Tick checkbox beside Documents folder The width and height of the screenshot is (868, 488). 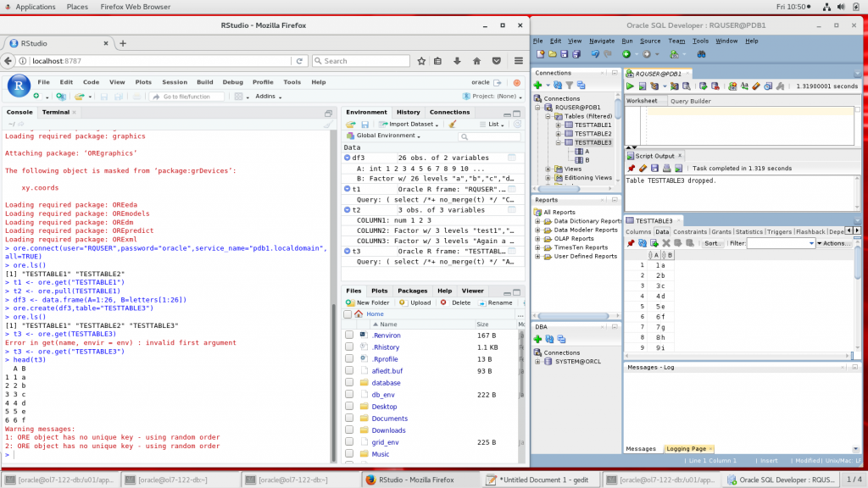349,419
